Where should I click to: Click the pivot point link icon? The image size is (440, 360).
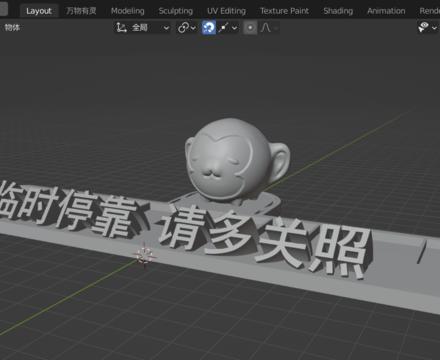(x=183, y=27)
